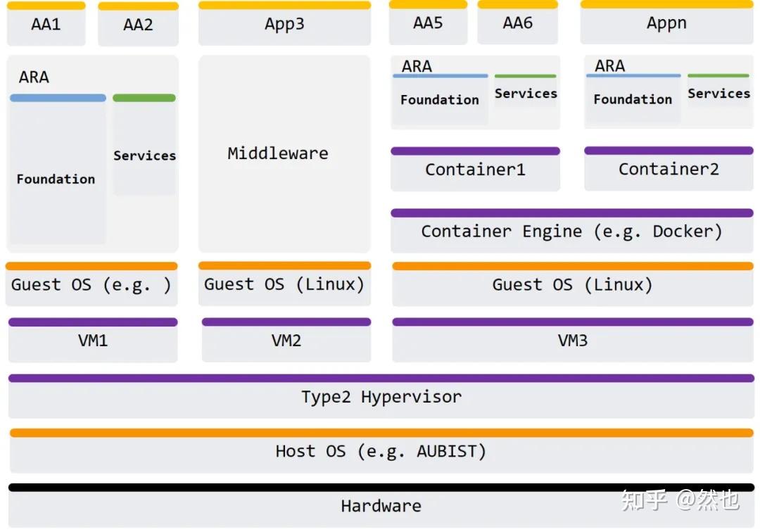Select the Container1 box
760x532 pixels.
475,170
